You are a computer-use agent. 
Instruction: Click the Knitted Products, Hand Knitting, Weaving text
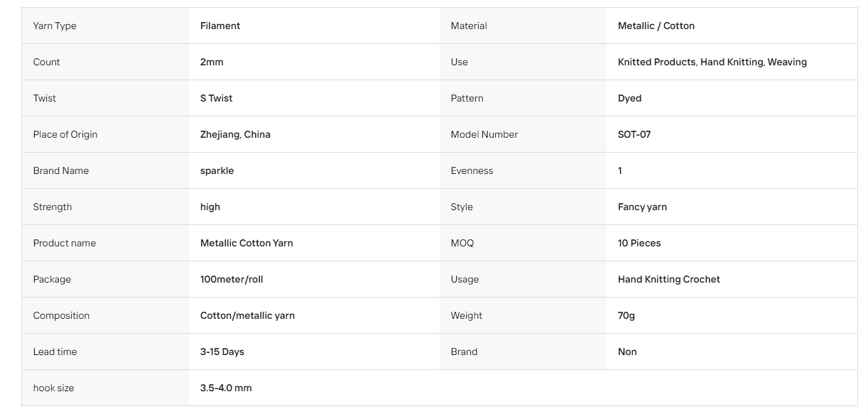[712, 62]
